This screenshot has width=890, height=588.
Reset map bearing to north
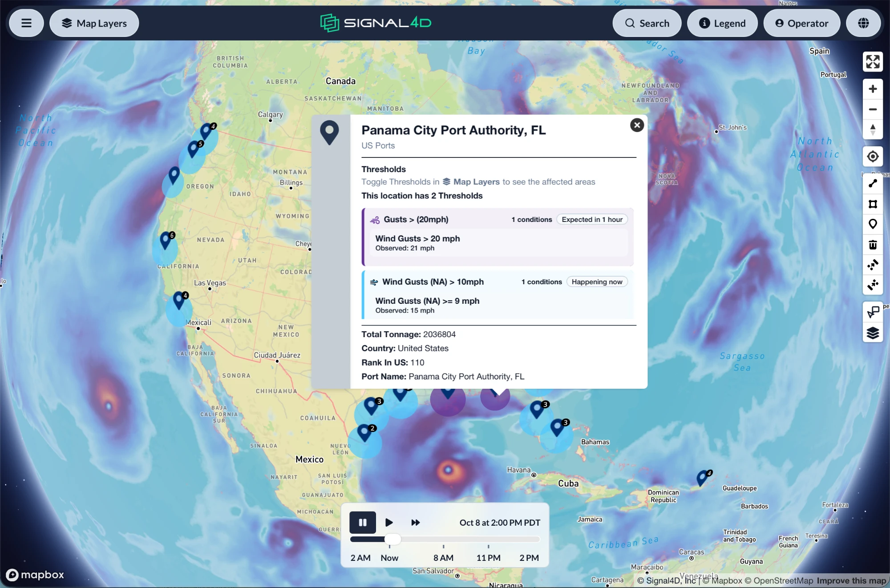click(873, 129)
